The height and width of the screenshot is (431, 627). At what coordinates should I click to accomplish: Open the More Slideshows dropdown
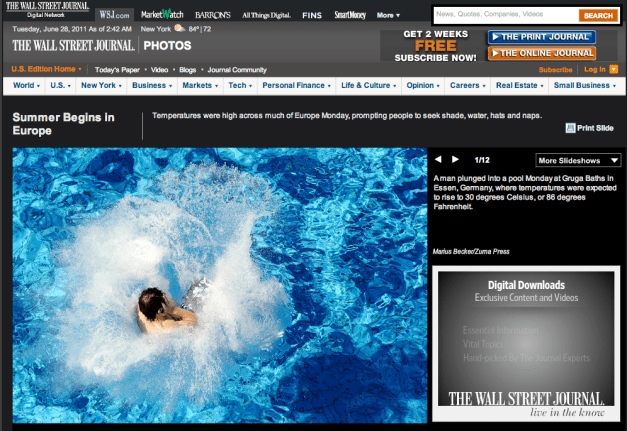click(578, 160)
